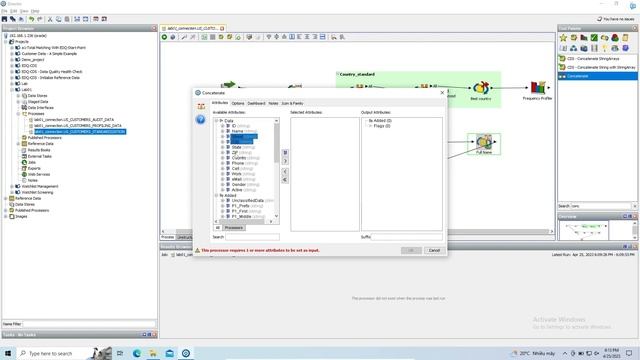
Task: Switch to the Options tab
Action: 238,103
